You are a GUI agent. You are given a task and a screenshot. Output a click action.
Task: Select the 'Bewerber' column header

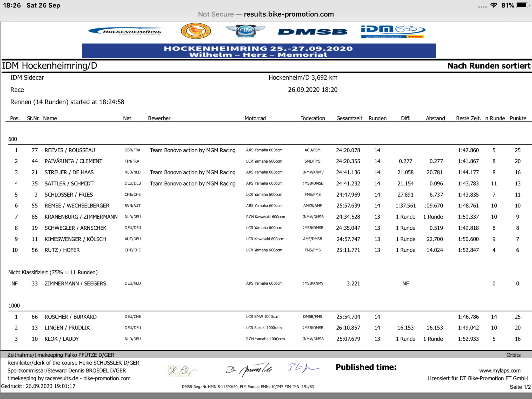159,118
